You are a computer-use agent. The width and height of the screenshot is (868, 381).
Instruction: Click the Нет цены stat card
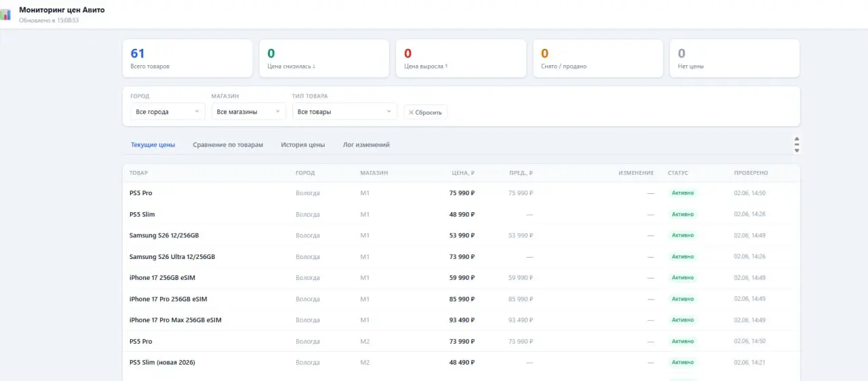pos(734,58)
